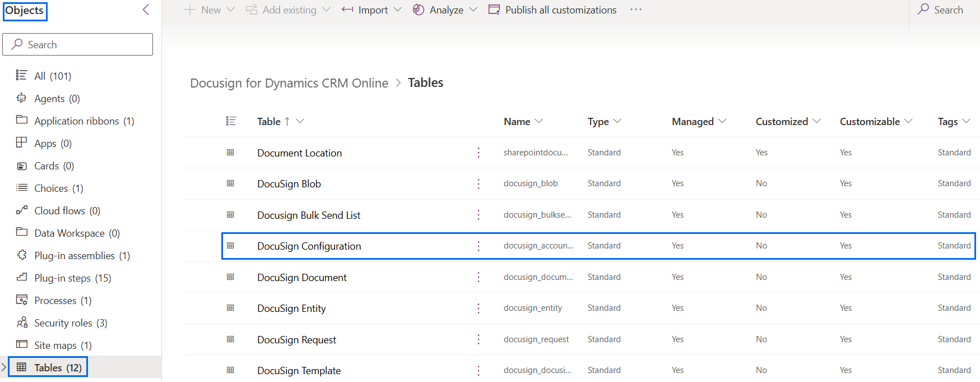Click the Choices list icon
Image resolution: width=980 pixels, height=382 pixels.
(21, 187)
